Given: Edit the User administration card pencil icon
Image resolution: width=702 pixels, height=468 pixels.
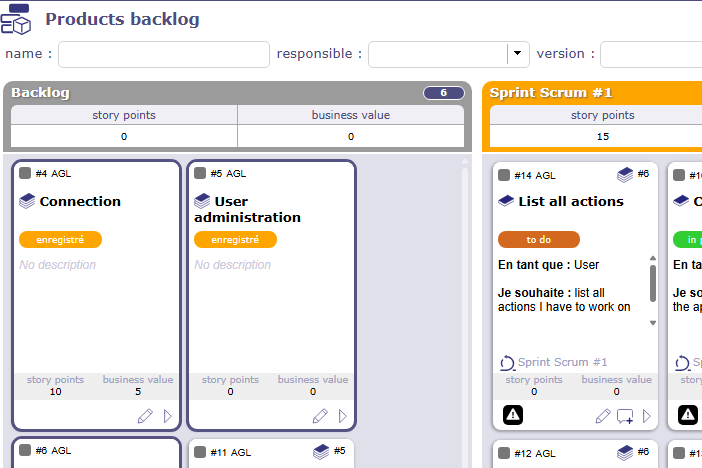Looking at the screenshot, I should point(320,416).
